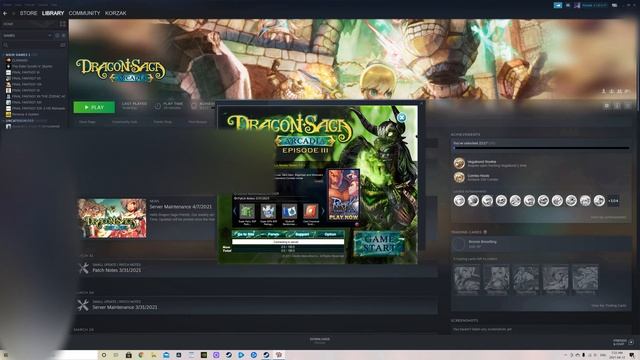The height and width of the screenshot is (360, 640).
Task: Open the KORZAK profile tab
Action: pos(116,13)
